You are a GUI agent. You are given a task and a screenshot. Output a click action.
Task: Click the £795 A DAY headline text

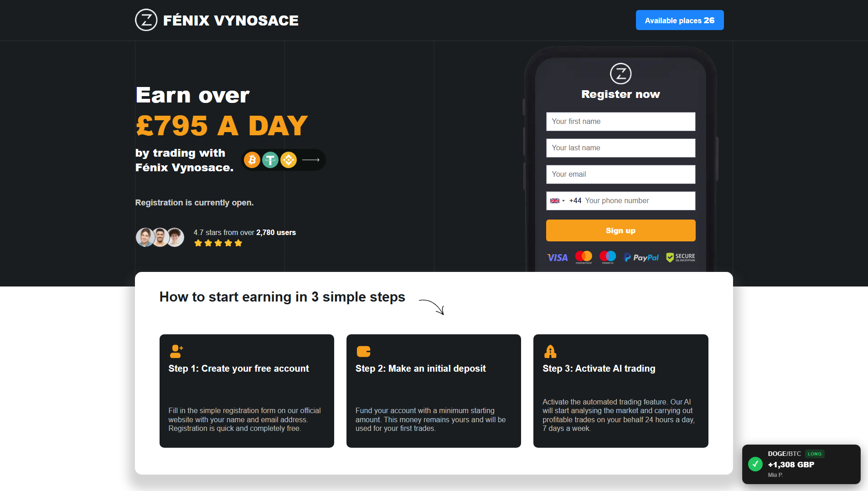[x=222, y=125]
